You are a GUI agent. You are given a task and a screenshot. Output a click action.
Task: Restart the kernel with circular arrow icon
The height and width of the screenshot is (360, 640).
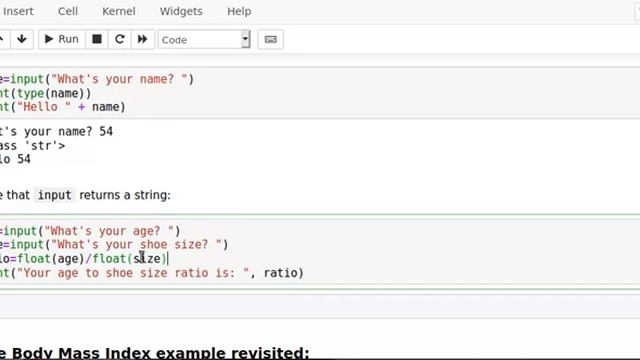pyautogui.click(x=120, y=39)
